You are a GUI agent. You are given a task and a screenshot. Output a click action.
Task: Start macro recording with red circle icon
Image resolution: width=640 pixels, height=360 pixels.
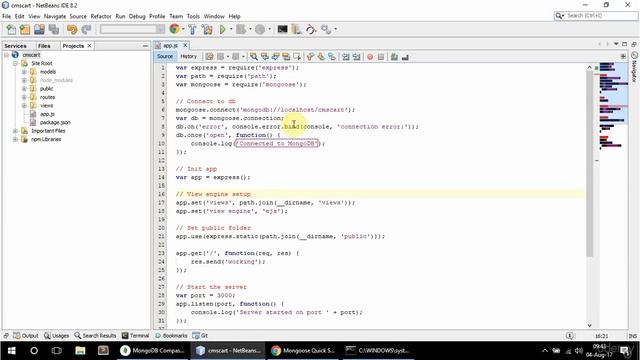click(370, 57)
